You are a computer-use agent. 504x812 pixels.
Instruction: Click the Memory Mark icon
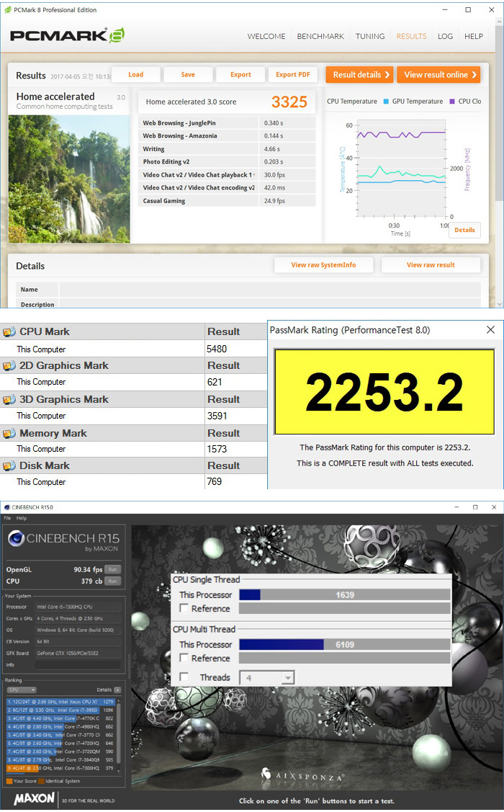point(9,433)
